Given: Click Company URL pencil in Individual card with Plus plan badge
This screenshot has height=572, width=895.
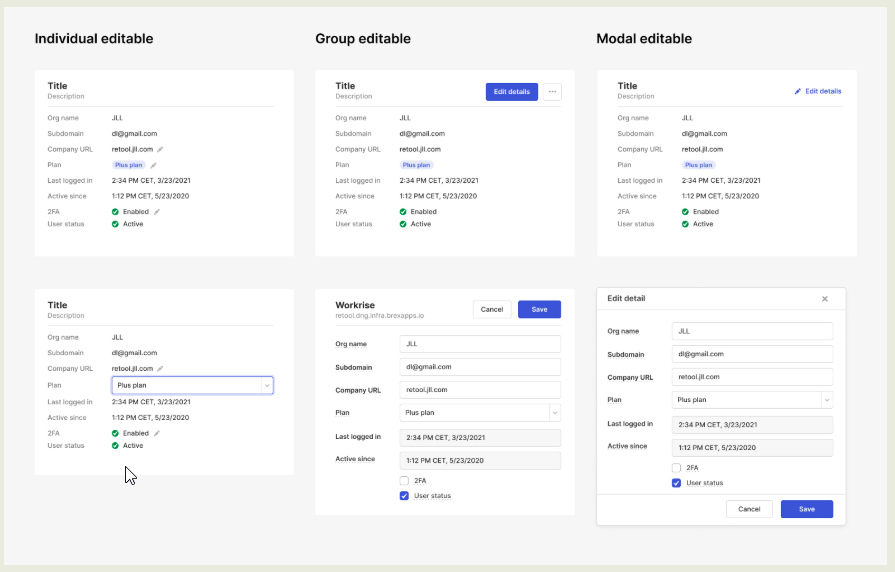Looking at the screenshot, I should (x=160, y=150).
